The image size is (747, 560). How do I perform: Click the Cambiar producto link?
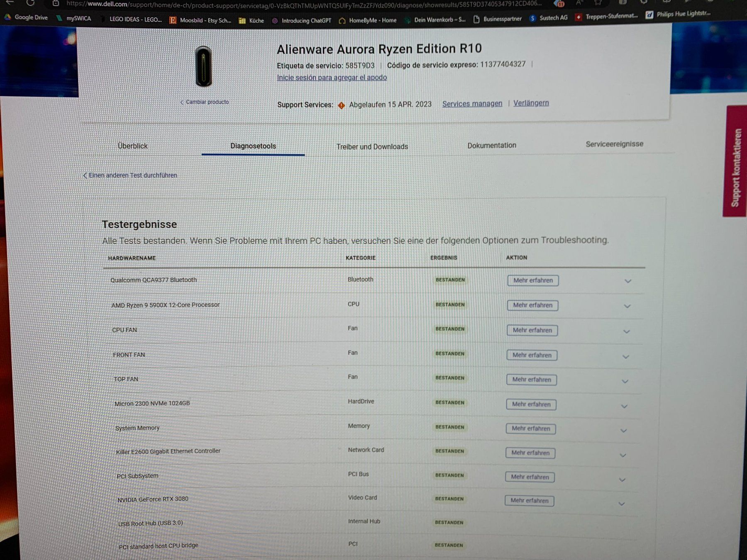205,102
